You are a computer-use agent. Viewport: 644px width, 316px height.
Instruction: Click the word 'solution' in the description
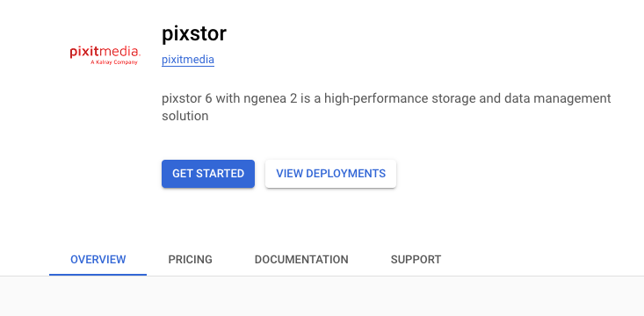tap(185, 116)
